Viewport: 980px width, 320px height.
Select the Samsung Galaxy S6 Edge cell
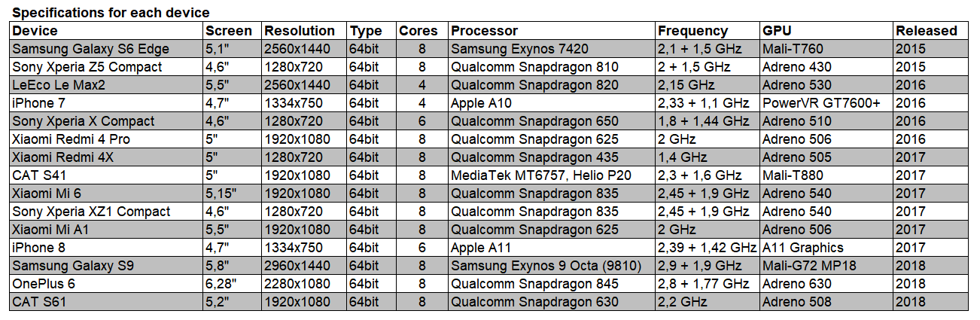[x=106, y=49]
